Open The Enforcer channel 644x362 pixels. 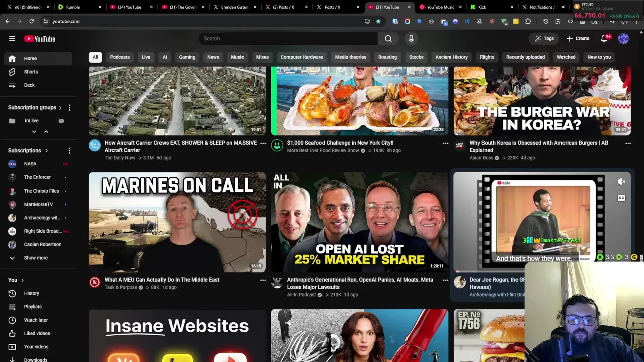pyautogui.click(x=38, y=177)
